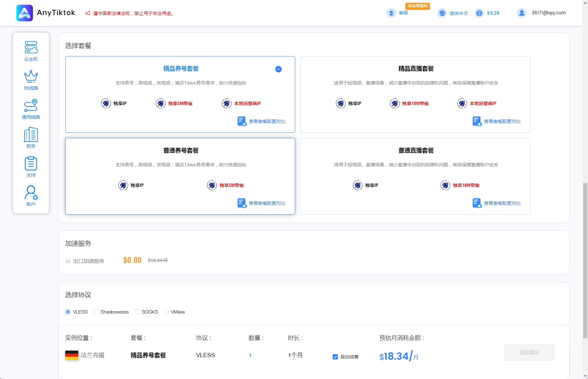Click the crossed-out $18.34/月 price
The width and height of the screenshot is (588, 379).
(158, 260)
